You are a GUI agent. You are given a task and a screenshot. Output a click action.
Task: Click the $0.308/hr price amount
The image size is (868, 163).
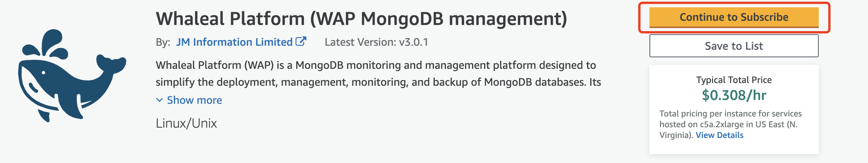734,95
